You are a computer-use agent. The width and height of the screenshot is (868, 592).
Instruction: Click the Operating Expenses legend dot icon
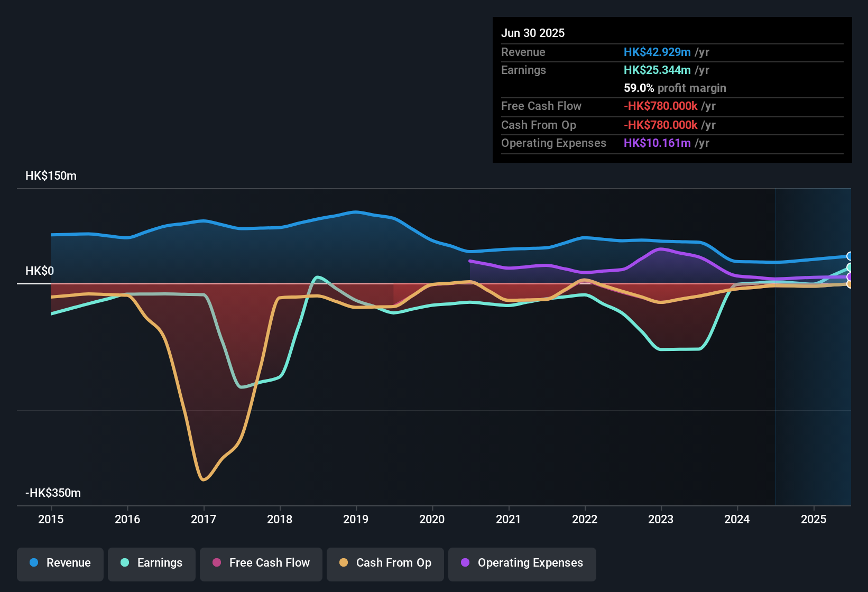point(465,563)
